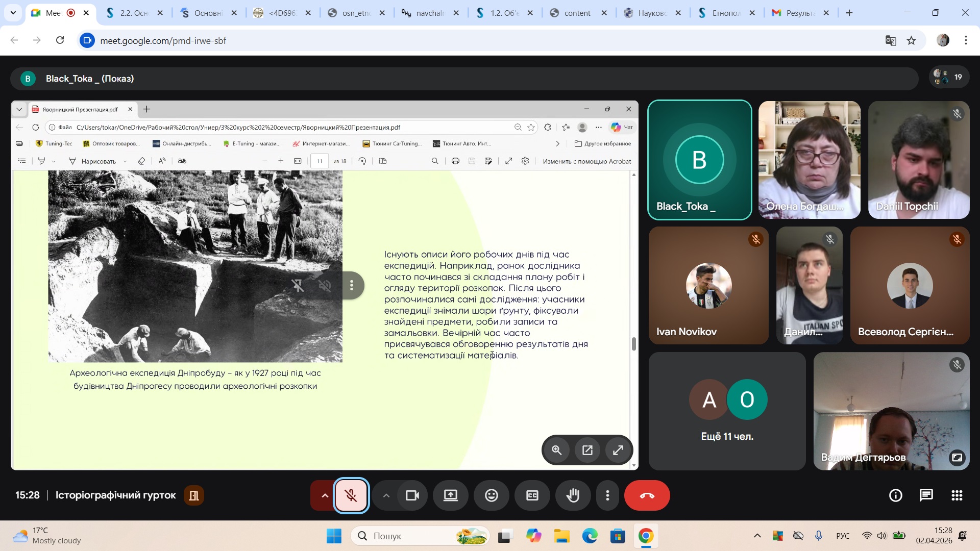Leave the call with red button
980x551 pixels.
647,495
